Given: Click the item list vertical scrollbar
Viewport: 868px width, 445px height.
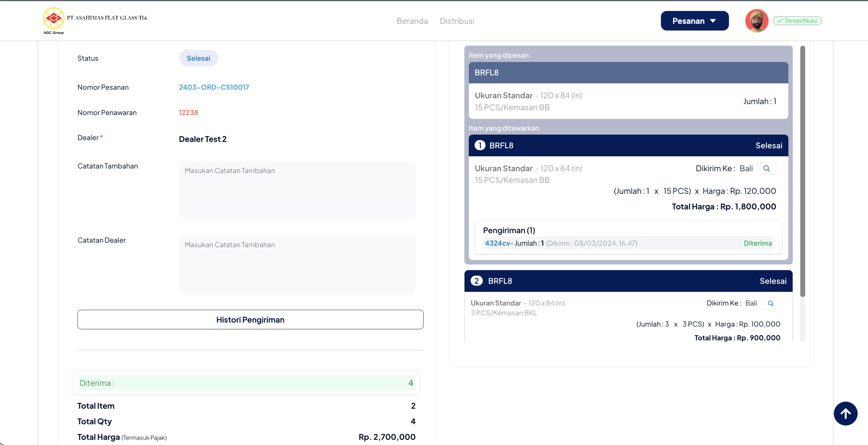Looking at the screenshot, I should [x=803, y=171].
